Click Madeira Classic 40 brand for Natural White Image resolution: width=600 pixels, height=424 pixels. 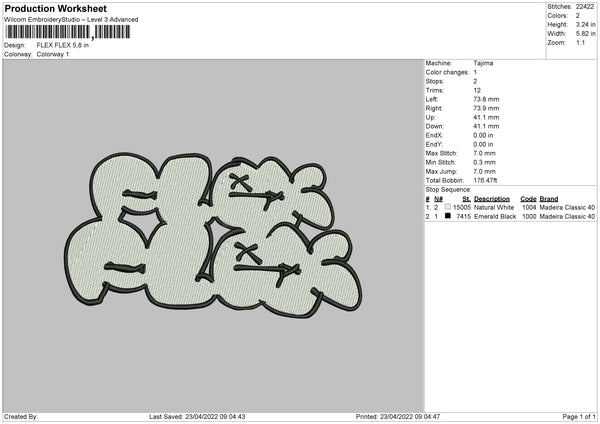click(x=567, y=207)
